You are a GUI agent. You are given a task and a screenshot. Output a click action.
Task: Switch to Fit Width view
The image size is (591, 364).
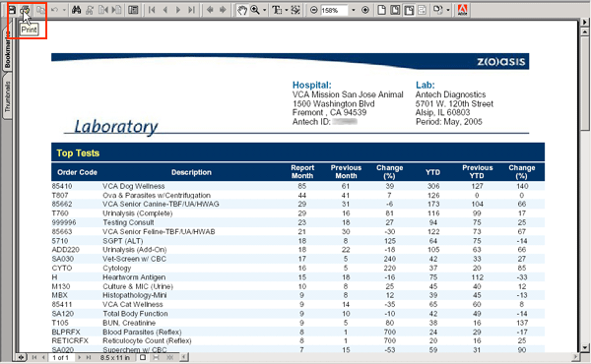(409, 10)
